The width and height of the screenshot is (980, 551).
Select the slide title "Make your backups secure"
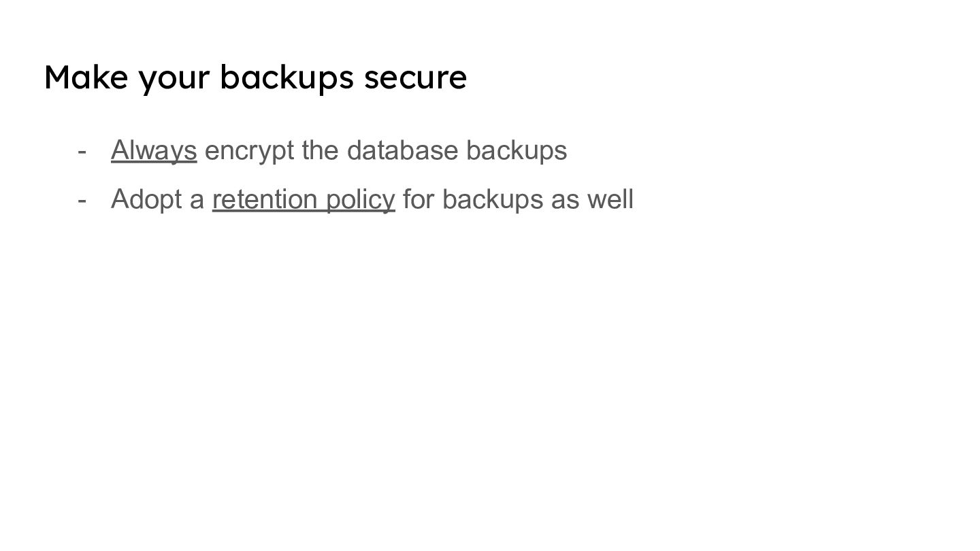point(255,77)
